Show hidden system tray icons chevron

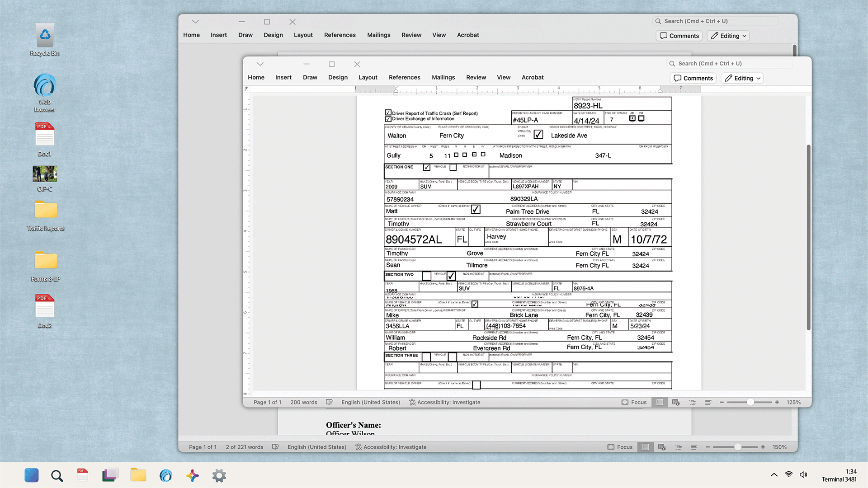pos(774,474)
